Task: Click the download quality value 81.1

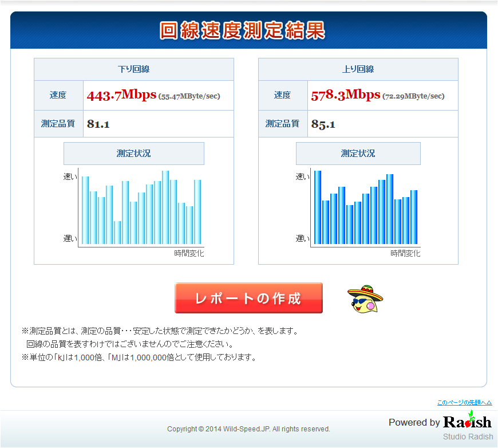Action: point(98,124)
